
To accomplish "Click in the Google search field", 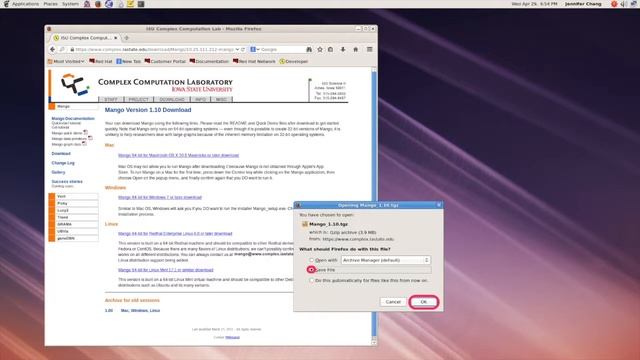I will tap(282, 49).
